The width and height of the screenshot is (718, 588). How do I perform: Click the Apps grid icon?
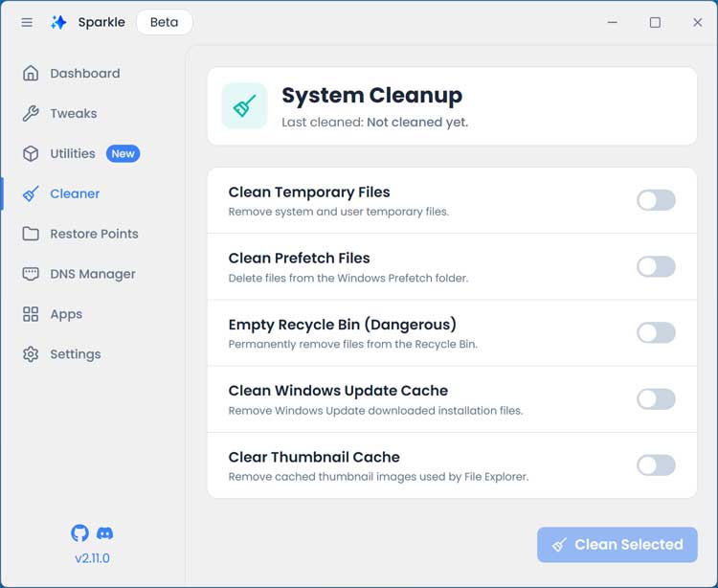[x=31, y=314]
